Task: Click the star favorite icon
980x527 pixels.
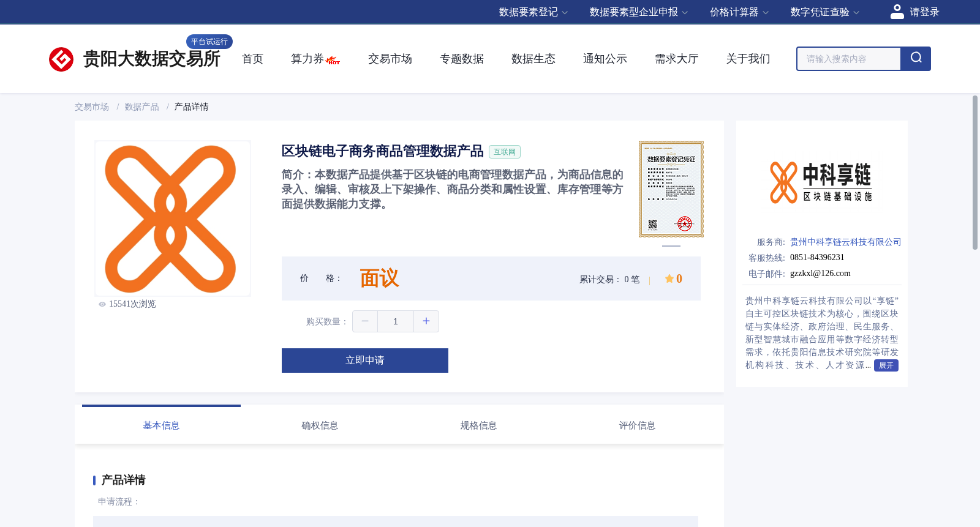Action: point(669,279)
